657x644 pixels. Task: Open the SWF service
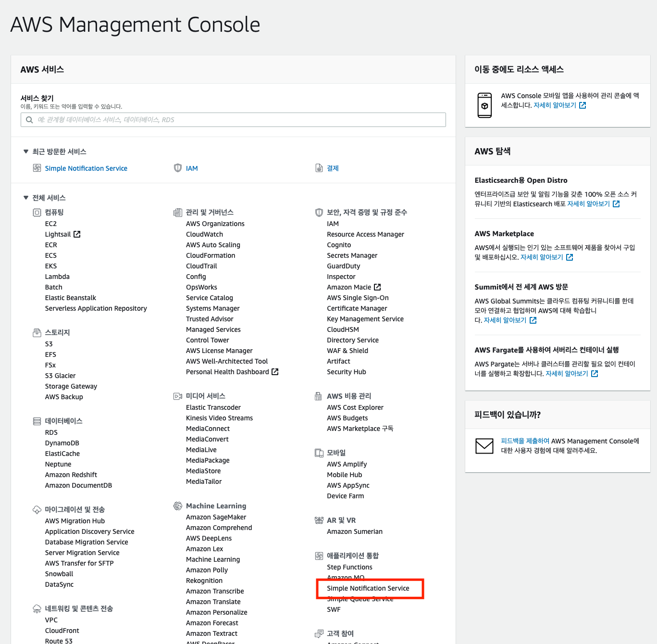pos(334,609)
